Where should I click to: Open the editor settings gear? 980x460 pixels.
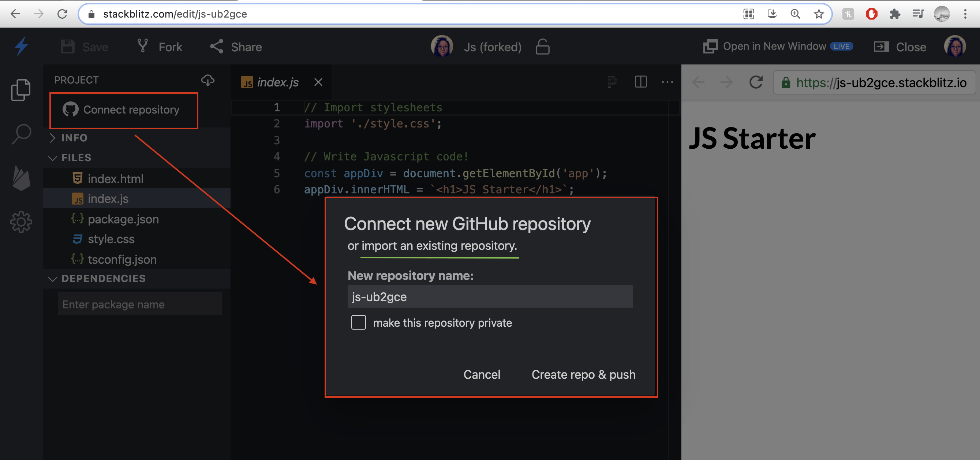[x=21, y=222]
